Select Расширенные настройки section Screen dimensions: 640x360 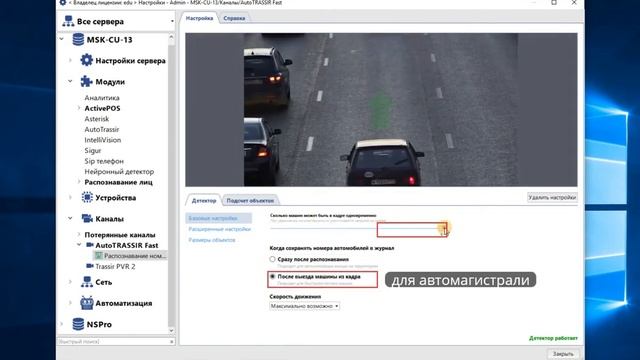219,229
